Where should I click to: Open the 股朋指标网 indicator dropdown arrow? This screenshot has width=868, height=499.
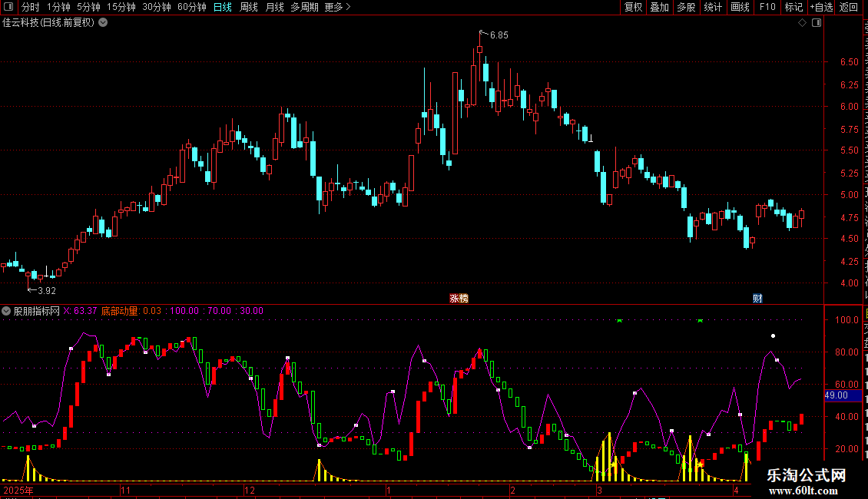pyautogui.click(x=6, y=311)
